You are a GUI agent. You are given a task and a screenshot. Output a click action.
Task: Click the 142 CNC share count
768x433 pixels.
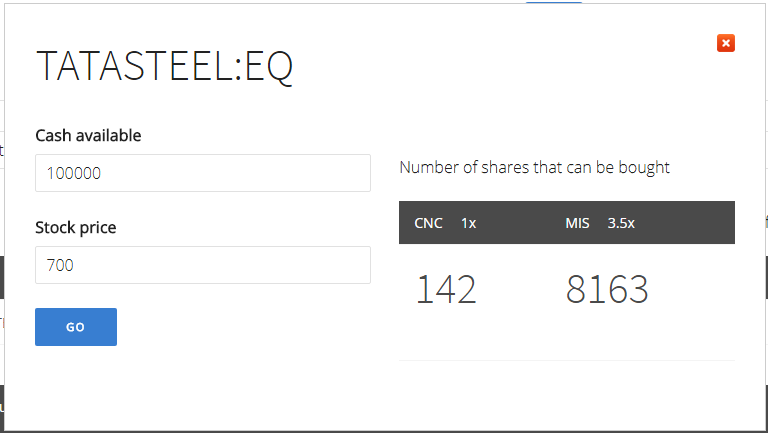pos(446,289)
